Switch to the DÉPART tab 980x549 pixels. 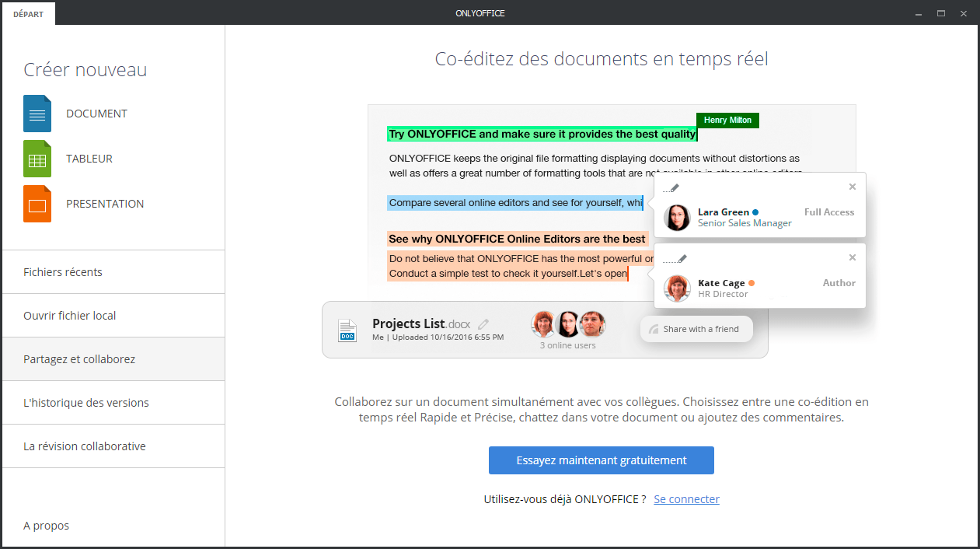click(x=29, y=14)
